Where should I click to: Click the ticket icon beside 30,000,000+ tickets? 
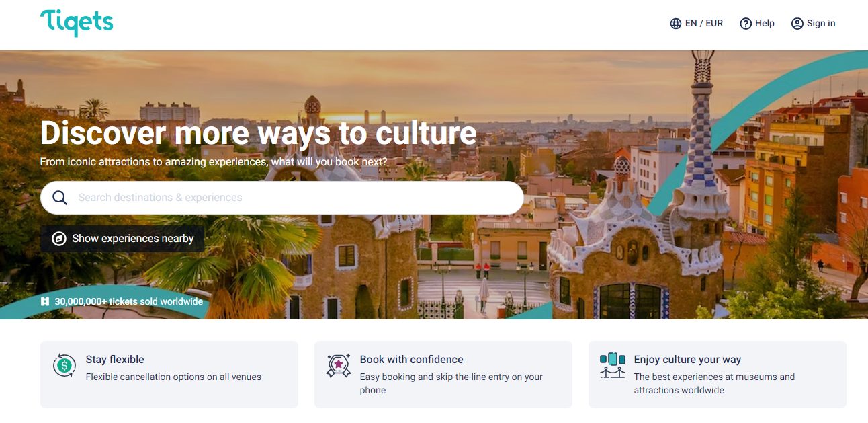click(x=45, y=301)
